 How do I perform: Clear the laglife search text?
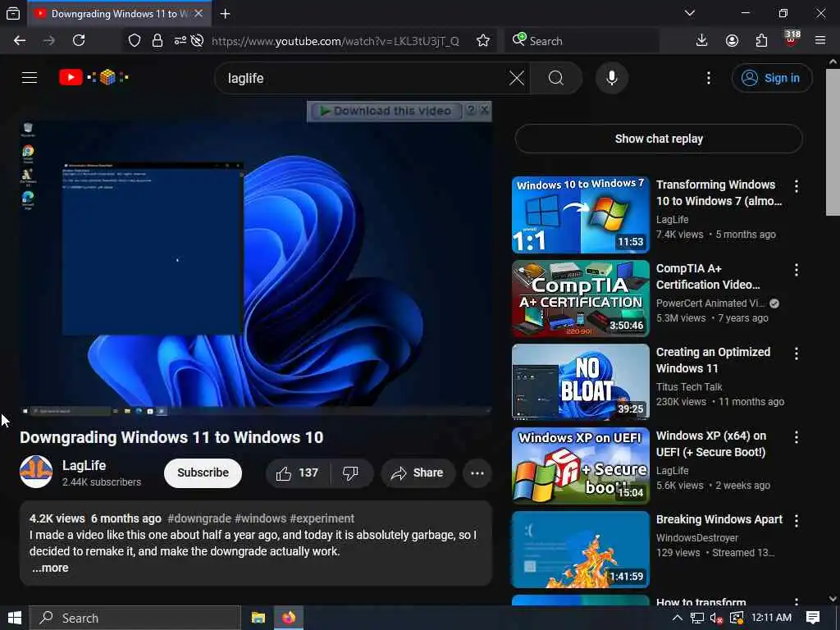[x=517, y=78]
